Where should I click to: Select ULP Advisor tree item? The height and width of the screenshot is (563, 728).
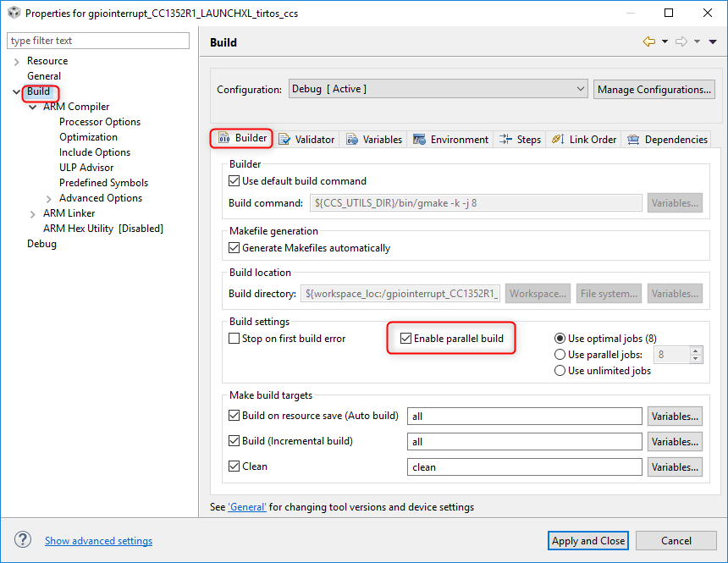86,168
